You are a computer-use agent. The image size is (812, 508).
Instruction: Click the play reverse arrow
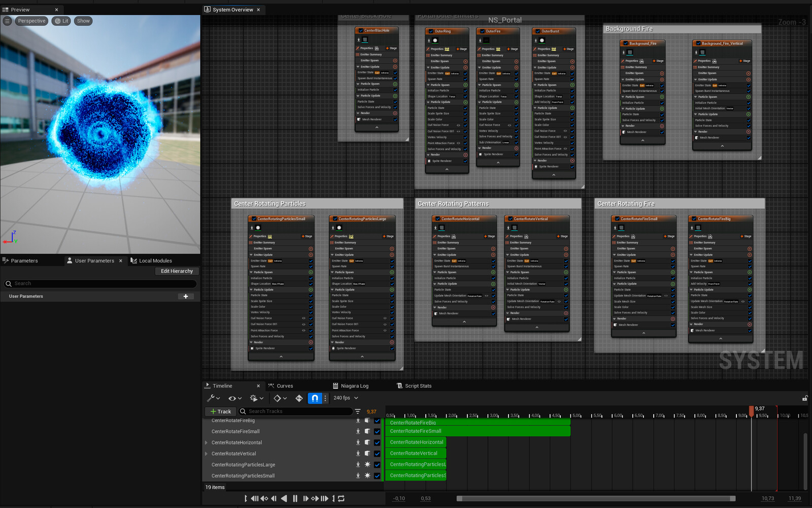pos(284,498)
